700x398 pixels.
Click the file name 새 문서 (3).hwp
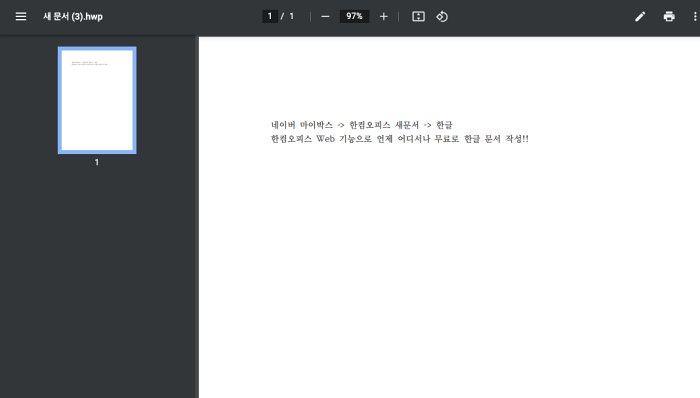click(73, 17)
